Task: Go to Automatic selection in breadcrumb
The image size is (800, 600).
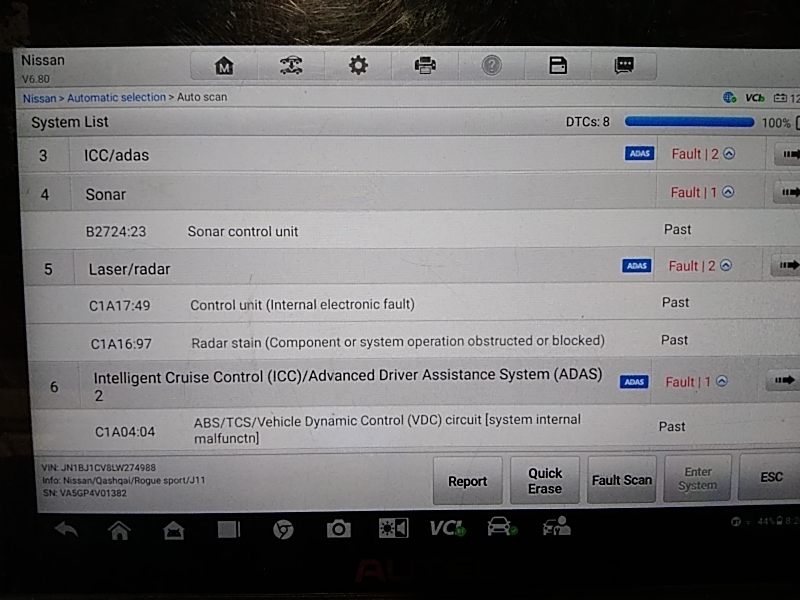Action: (116, 98)
